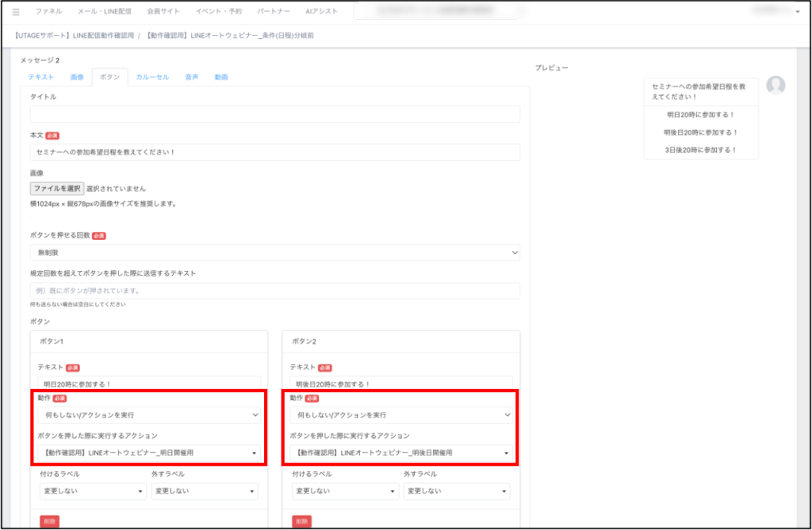
Task: Click the UTAGEサポート breadcrumb link
Action: point(75,36)
